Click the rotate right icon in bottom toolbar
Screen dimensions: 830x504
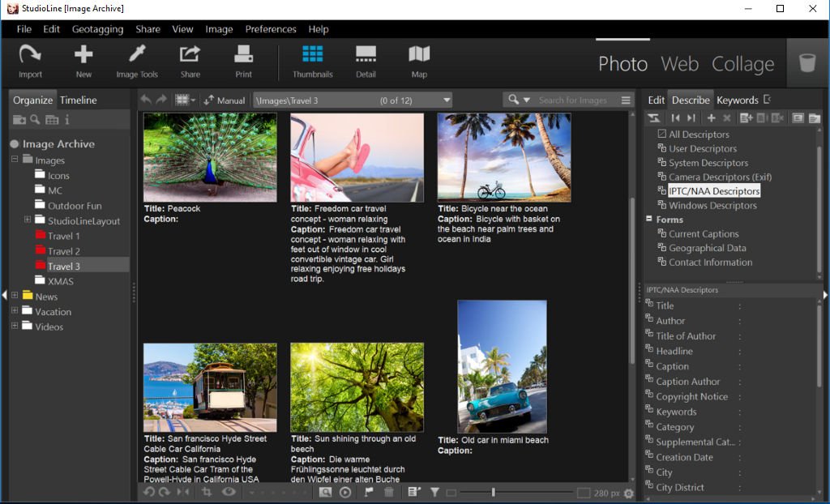[x=165, y=493]
